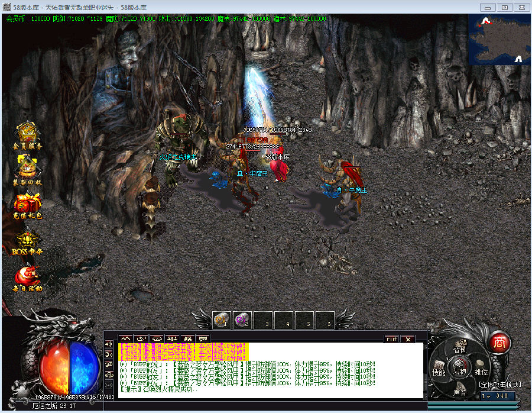
Task: Click the 会员币 label in the stats bar
Action: (15, 19)
